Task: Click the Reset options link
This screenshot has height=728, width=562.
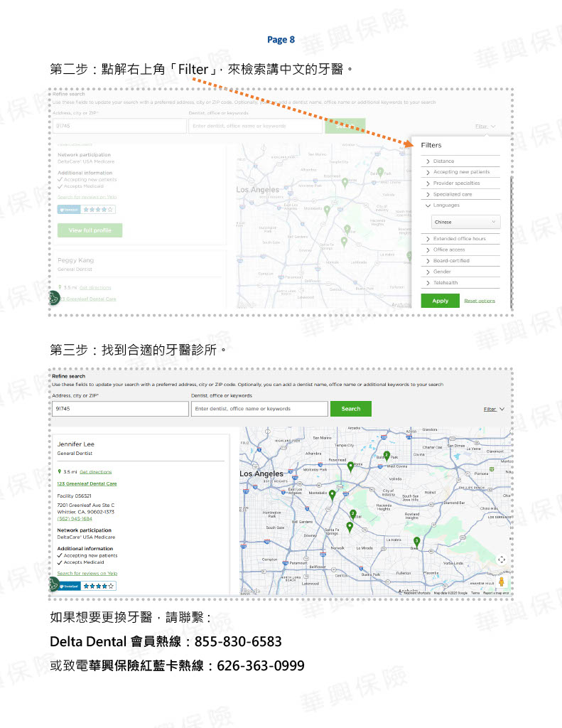Action: (x=480, y=301)
